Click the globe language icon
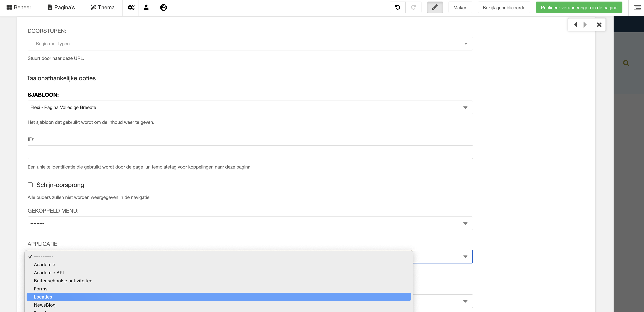The height and width of the screenshot is (312, 644). point(163,8)
